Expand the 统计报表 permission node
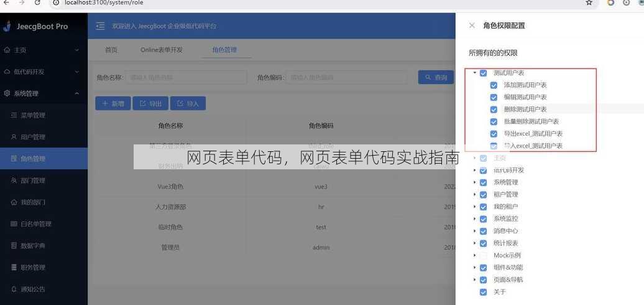 [474, 243]
